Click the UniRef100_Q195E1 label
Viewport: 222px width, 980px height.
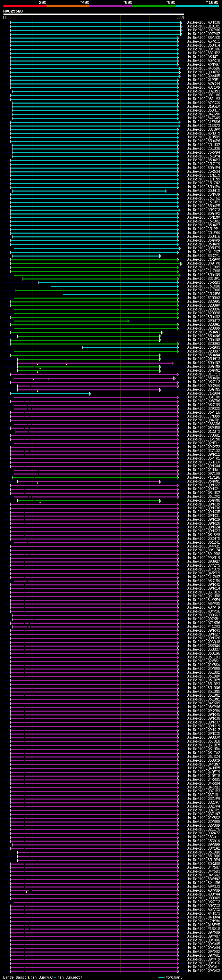click(203, 80)
